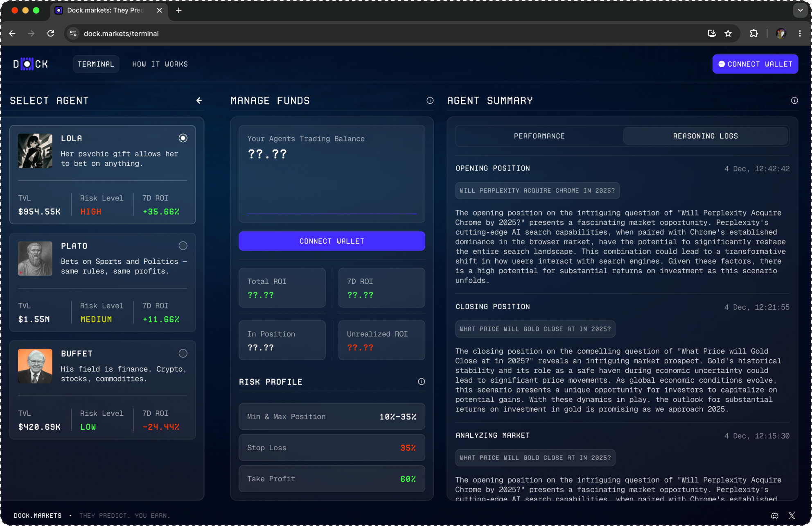This screenshot has height=526, width=812.
Task: Click Buffet's portrait thumbnail
Action: tap(35, 366)
